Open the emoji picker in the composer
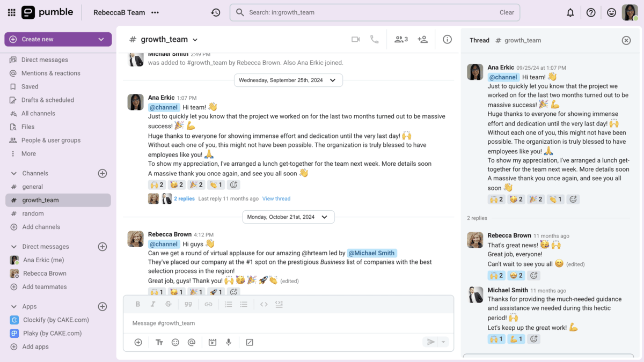644x362 pixels. 175,342
